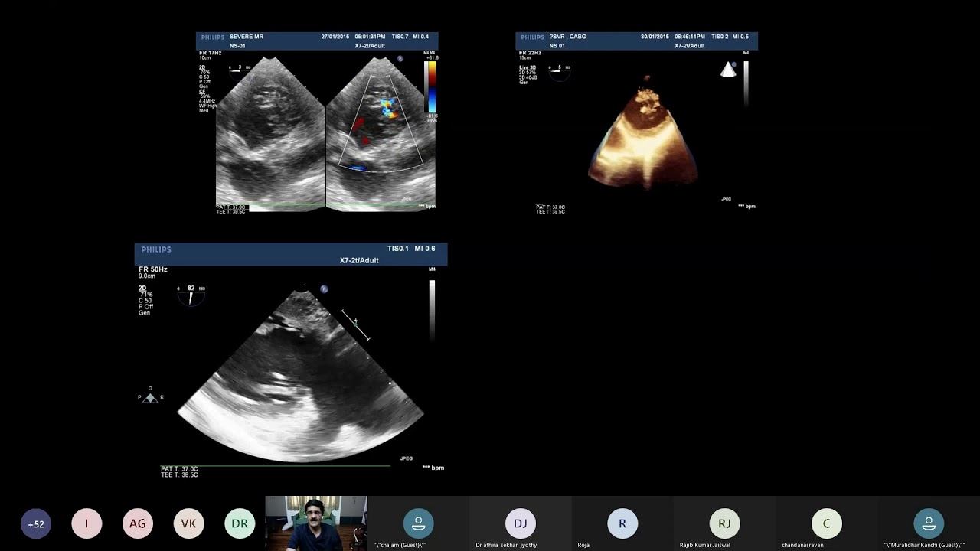
Task: Select the AG participant avatar
Action: click(x=138, y=523)
